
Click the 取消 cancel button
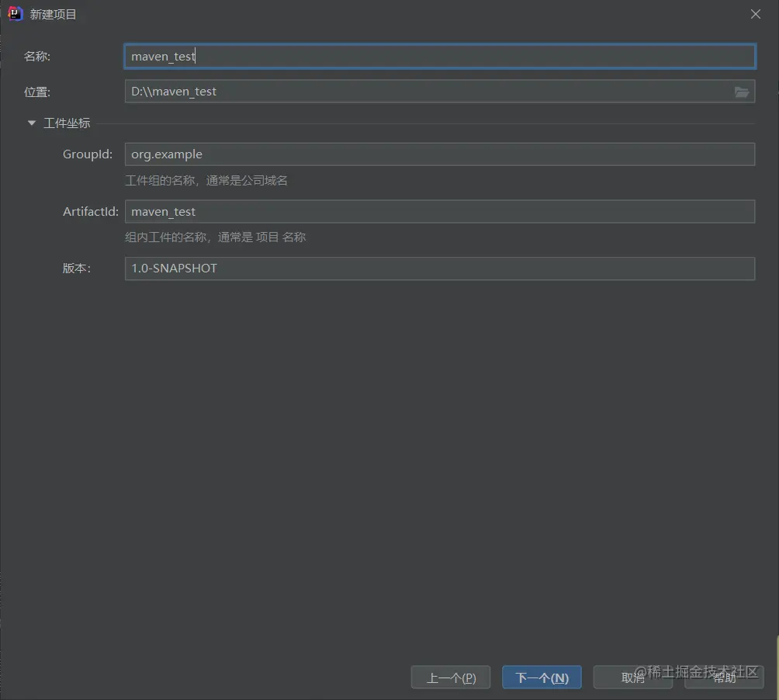point(632,677)
